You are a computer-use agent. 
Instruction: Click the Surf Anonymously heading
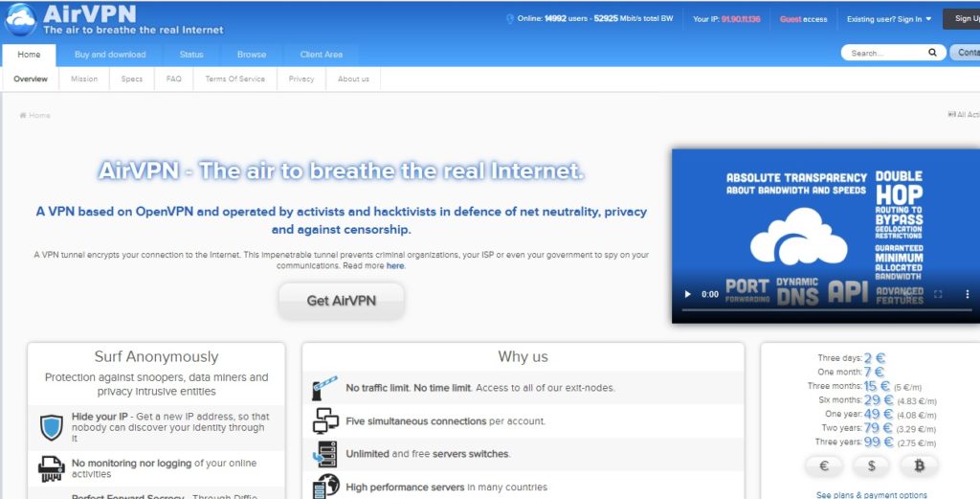(x=156, y=356)
